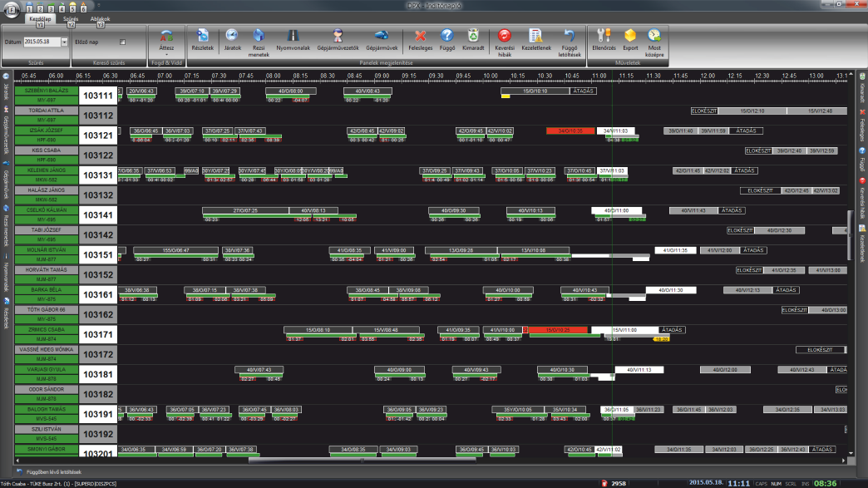Click the red trash status bar icon
The height and width of the screenshot is (488, 868).
point(604,484)
